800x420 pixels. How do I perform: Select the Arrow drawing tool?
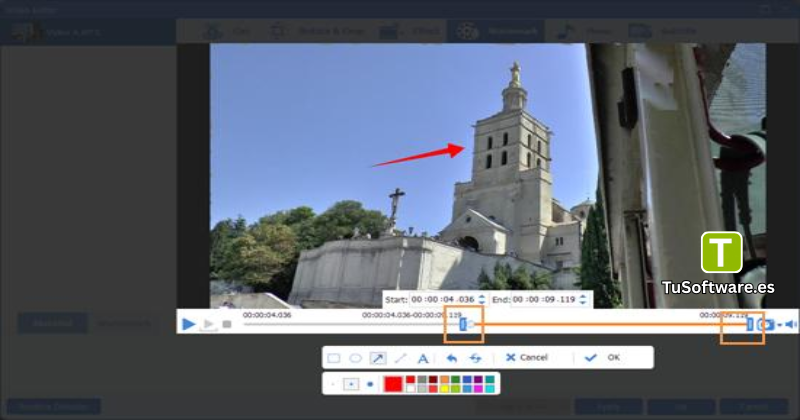point(378,358)
